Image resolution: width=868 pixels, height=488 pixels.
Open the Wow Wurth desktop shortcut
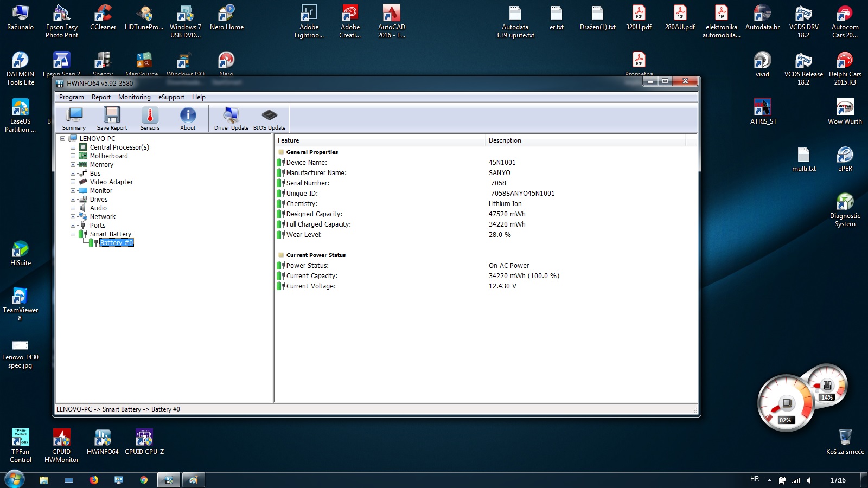pyautogui.click(x=845, y=112)
